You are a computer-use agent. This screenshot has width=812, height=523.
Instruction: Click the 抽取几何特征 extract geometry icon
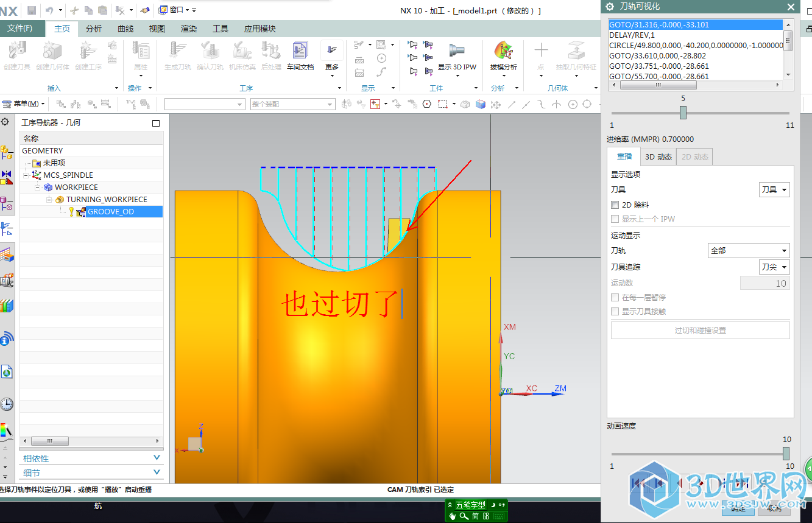pyautogui.click(x=576, y=56)
